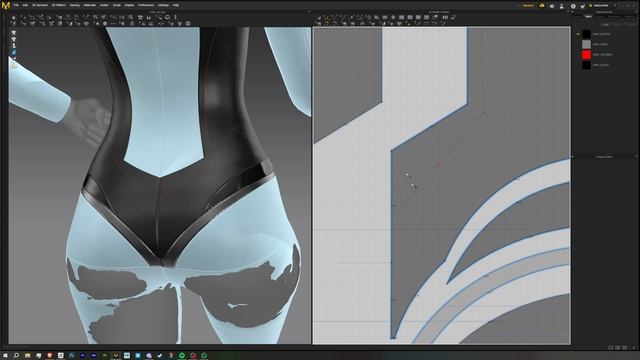Select the topmost black fabric swatch
Viewport: 640px width, 360px height.
coord(587,34)
